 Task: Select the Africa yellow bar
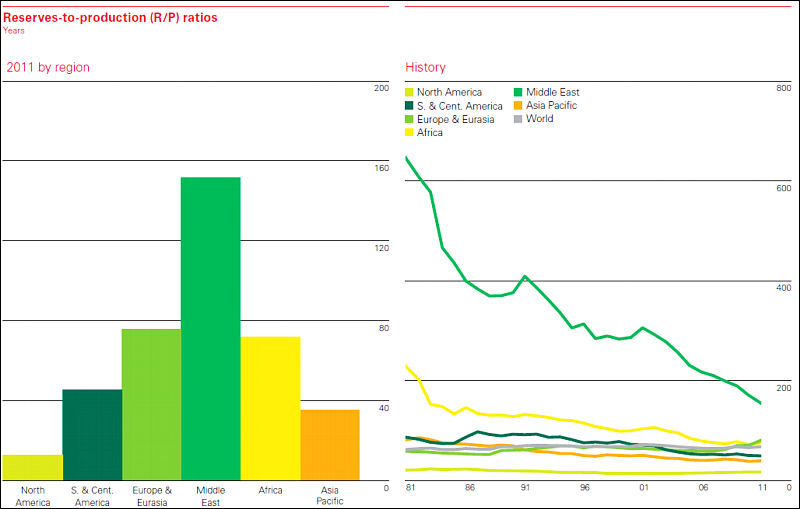(x=270, y=408)
